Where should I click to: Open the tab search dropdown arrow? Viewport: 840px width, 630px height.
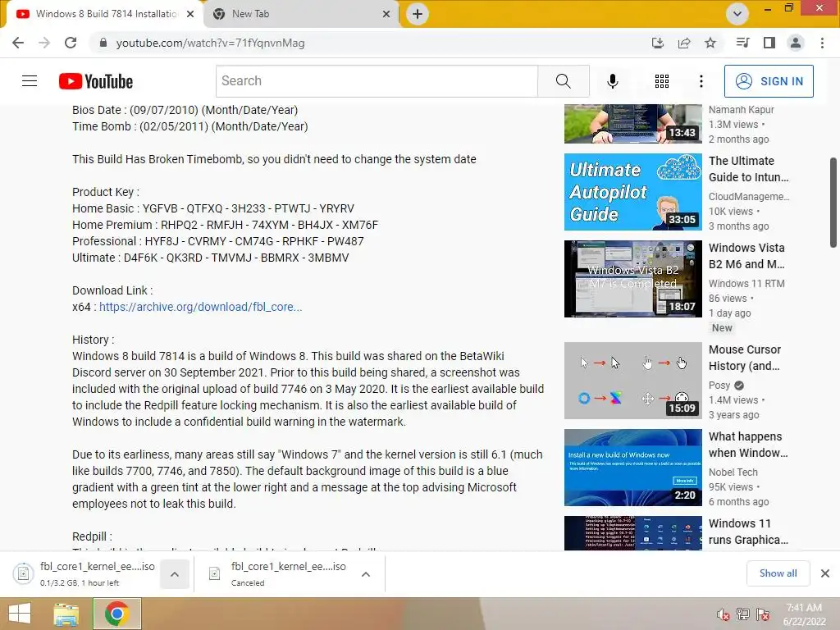737,14
